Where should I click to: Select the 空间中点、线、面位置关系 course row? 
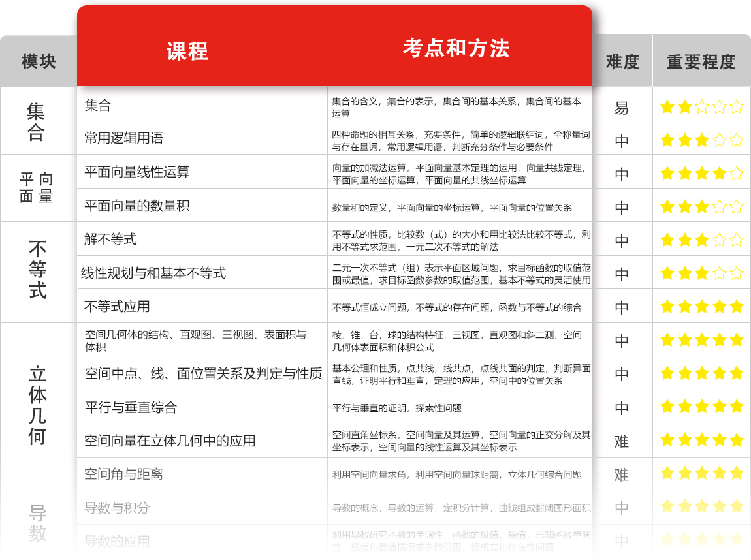pos(202,373)
